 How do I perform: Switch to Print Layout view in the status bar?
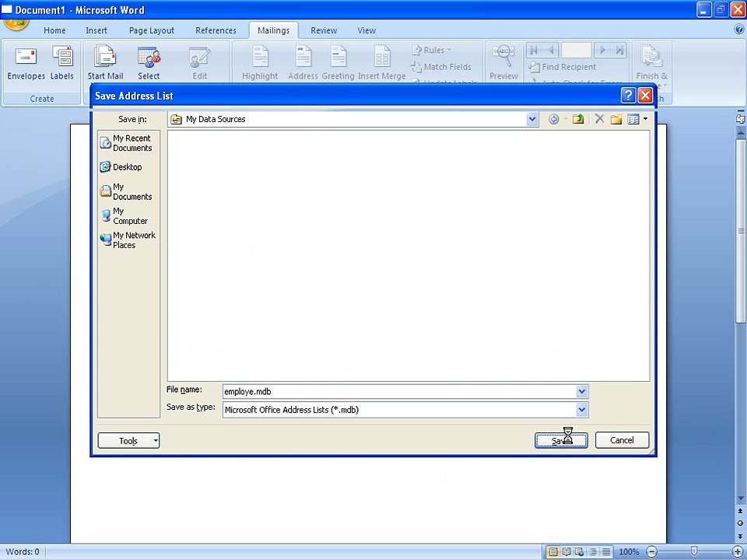pos(553,552)
